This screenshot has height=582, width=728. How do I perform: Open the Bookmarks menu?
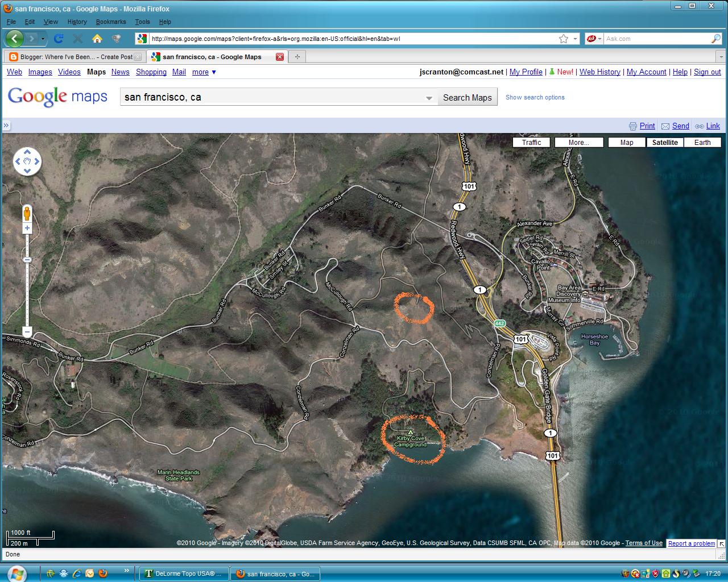click(x=111, y=22)
